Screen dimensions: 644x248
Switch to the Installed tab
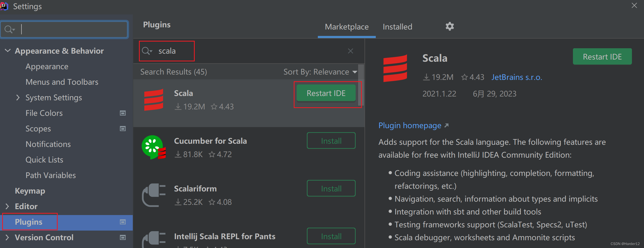(397, 27)
